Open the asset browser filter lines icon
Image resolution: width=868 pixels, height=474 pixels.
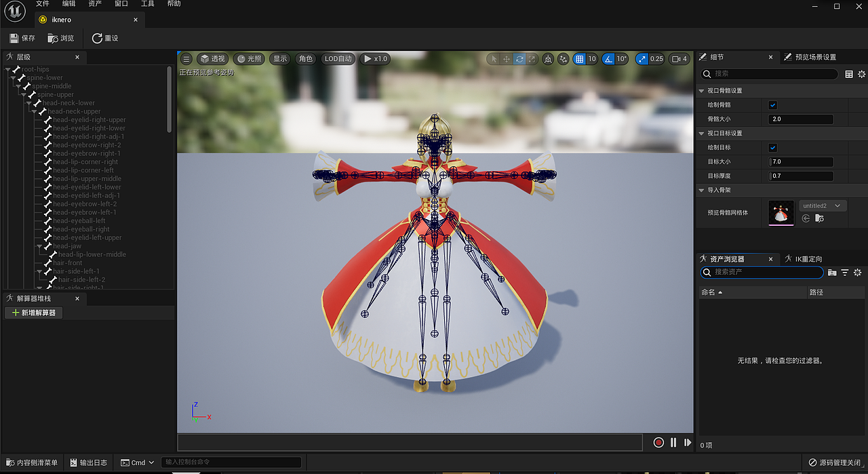pos(845,273)
